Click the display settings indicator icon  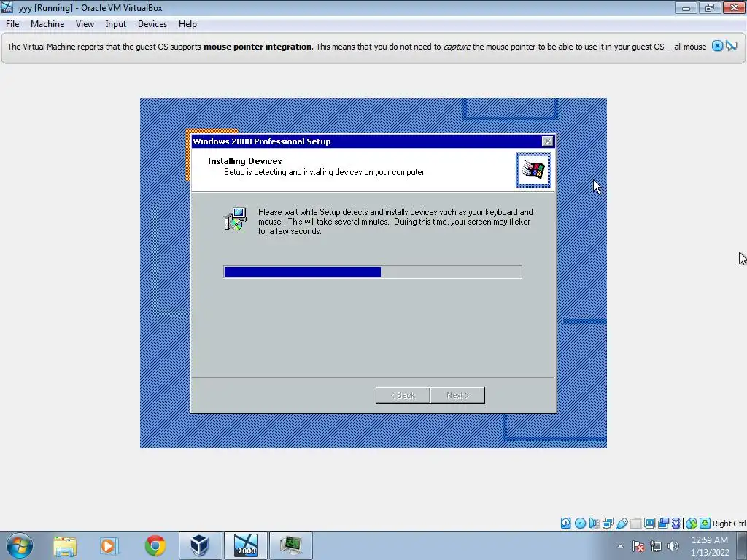[x=649, y=524]
